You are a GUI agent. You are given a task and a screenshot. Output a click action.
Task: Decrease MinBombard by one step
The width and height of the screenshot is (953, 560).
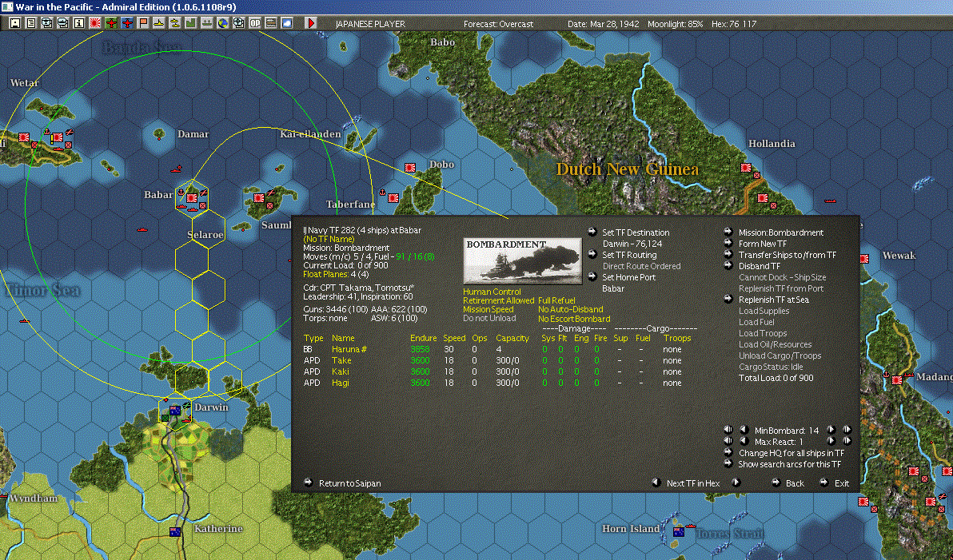pyautogui.click(x=743, y=430)
